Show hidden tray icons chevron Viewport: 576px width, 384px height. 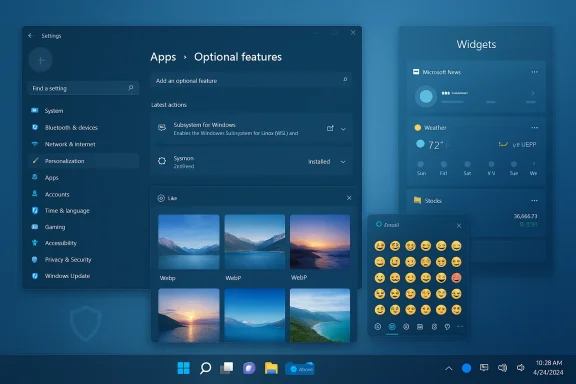(449, 368)
